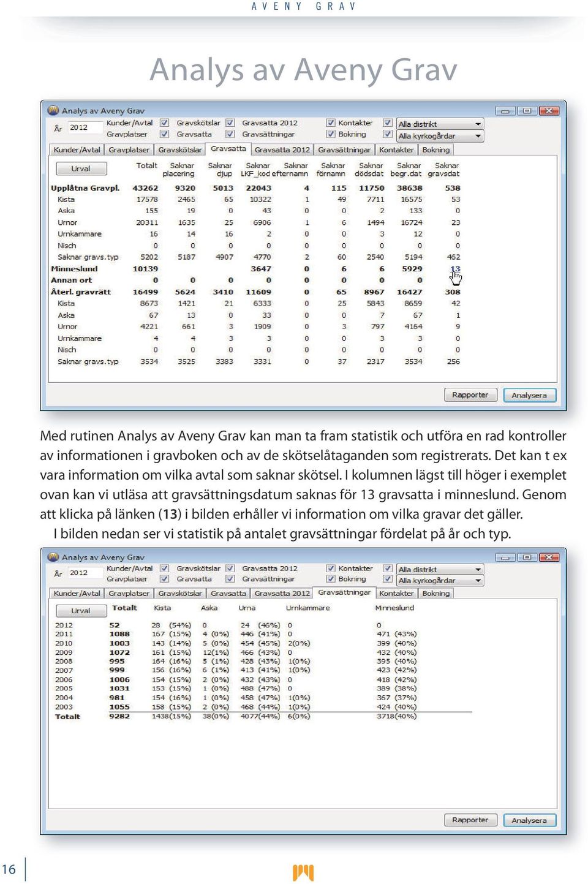Toggle Kontakter checkbox in upper window

[x=388, y=123]
